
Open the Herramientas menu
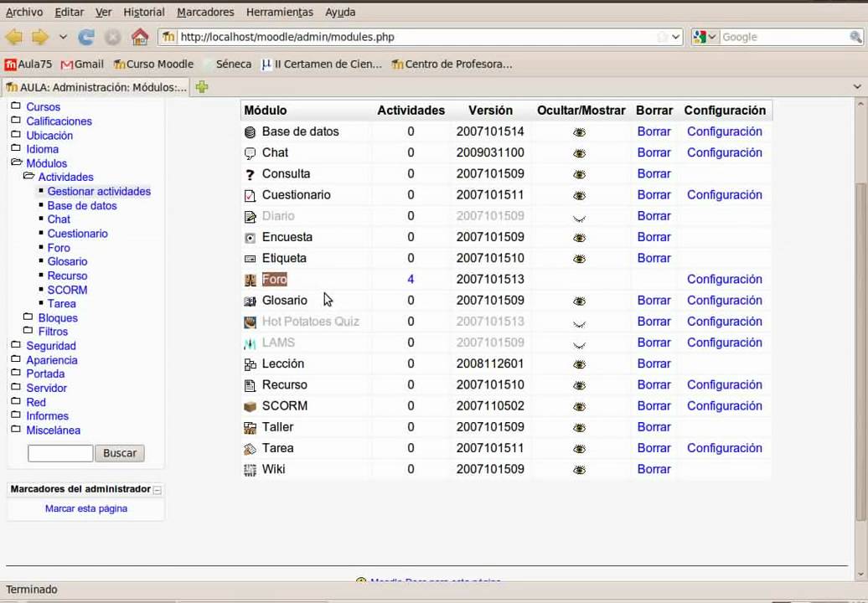280,12
